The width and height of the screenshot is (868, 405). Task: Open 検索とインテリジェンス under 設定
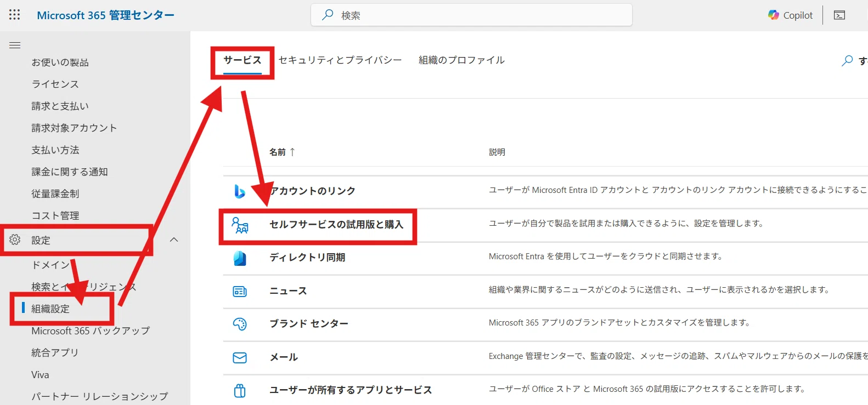[x=83, y=287]
